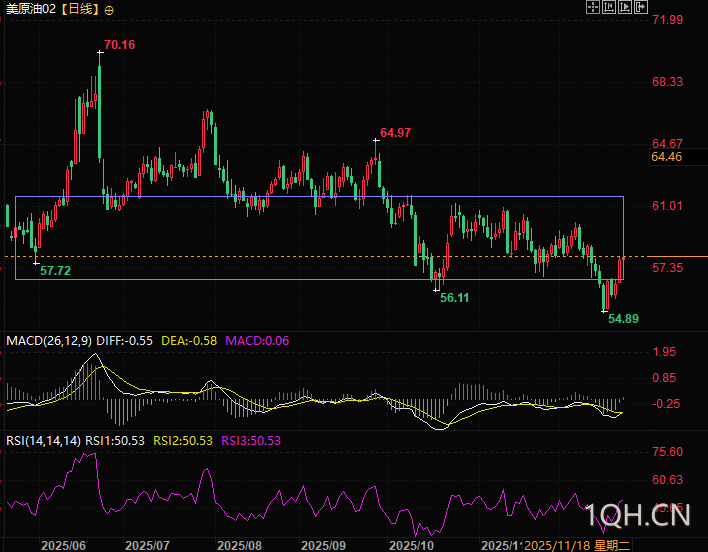Click the 57.72 low price label
Screen dimensions: 708x552
[x=55, y=271]
